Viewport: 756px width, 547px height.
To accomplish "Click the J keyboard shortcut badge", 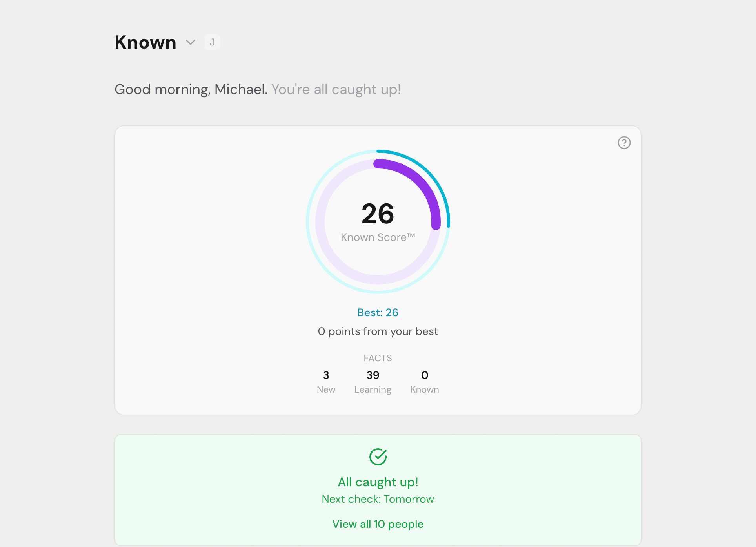I will [212, 42].
